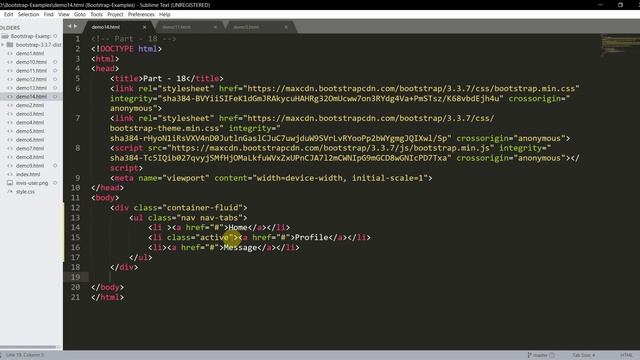Open demo13.html in the sidebar

coord(31,88)
